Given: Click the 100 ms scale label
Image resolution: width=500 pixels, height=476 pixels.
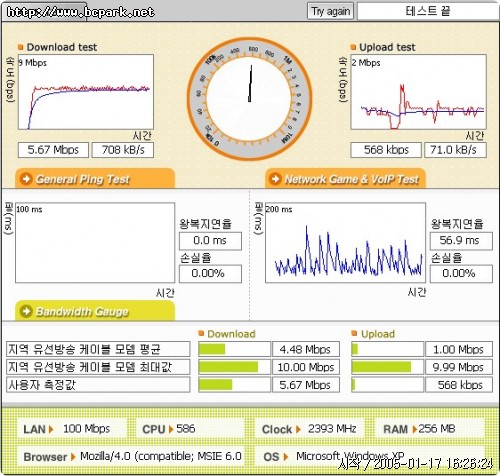Looking at the screenshot, I should click(29, 209).
